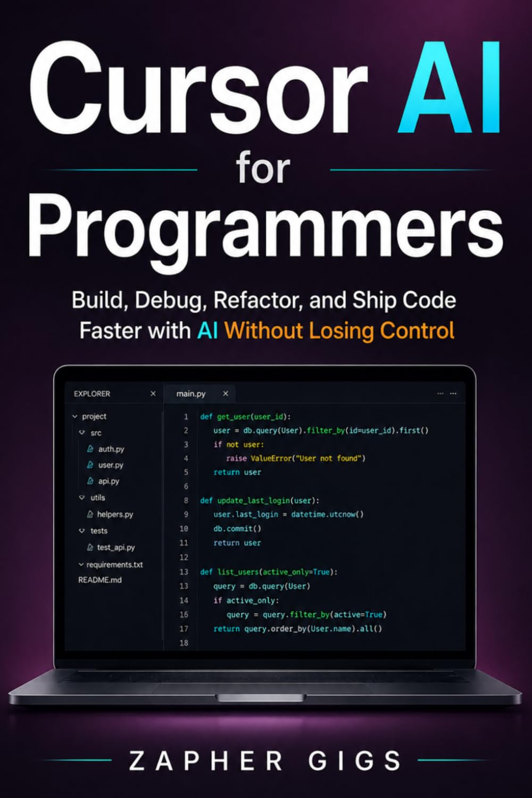532x798 pixels.
Task: Click the test_api.py file icon
Action: 90,547
